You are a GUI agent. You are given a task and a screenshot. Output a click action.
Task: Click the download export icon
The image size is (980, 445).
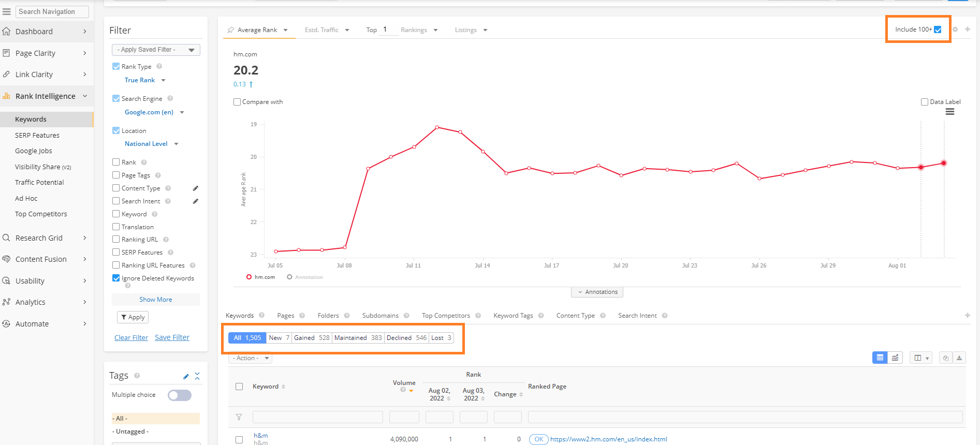[959, 358]
